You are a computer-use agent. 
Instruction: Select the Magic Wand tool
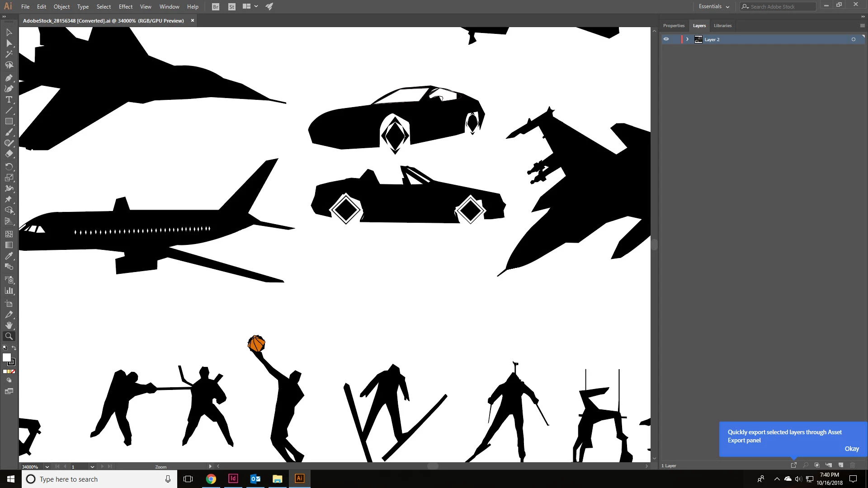pos(9,54)
